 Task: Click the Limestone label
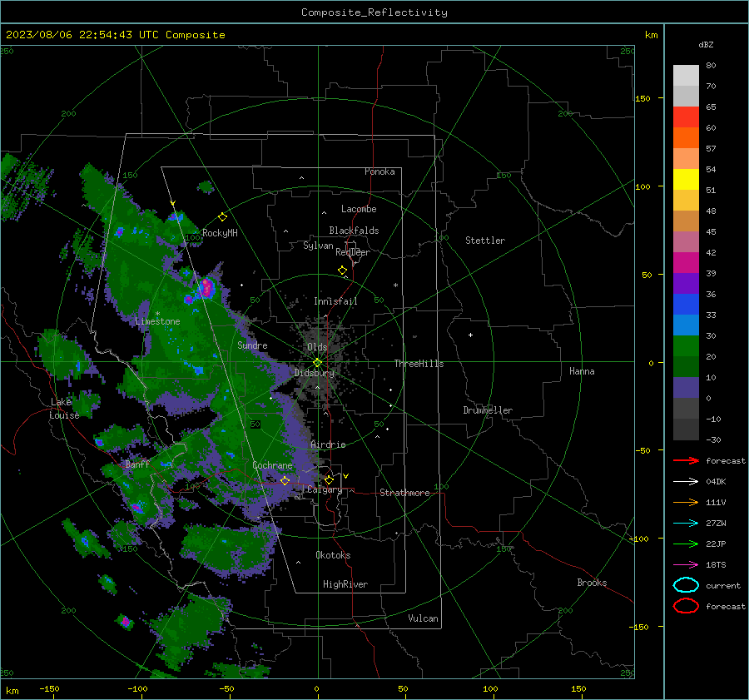157,321
